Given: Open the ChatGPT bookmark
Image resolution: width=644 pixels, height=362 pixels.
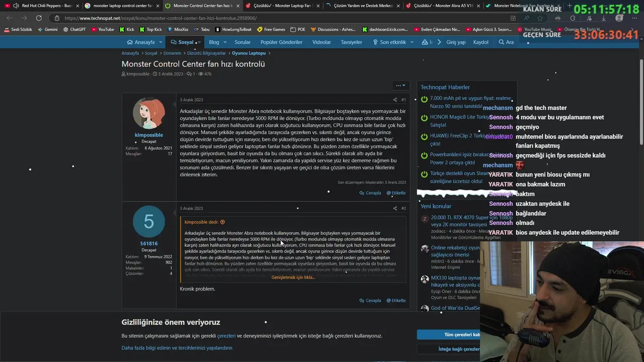Looking at the screenshot, I should (74, 30).
